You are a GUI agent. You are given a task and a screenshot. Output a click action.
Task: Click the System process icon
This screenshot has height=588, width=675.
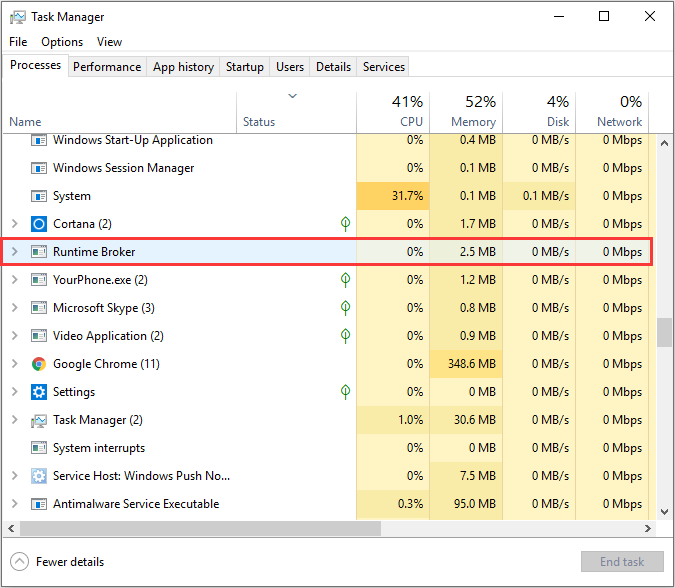click(39, 196)
